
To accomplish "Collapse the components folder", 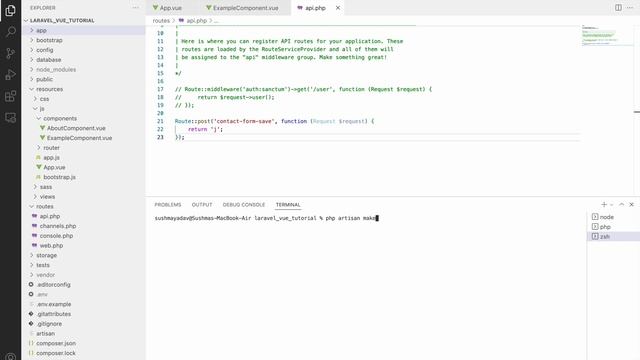I will click(83, 118).
